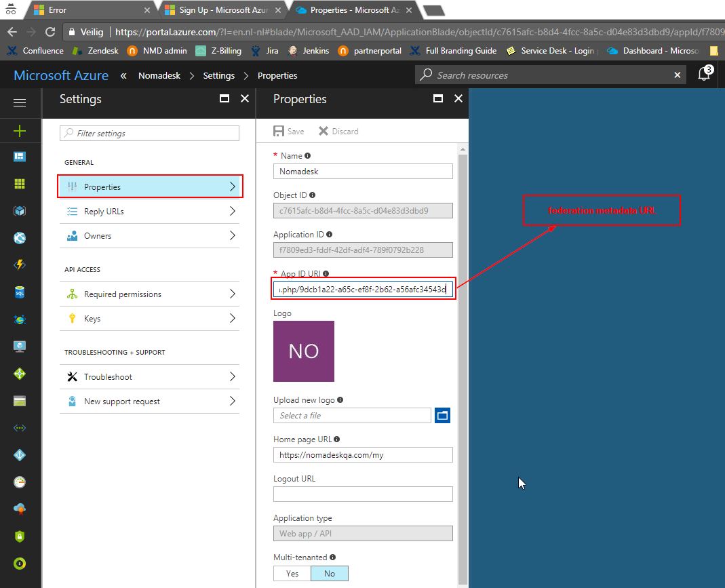Click Nomadesk in the breadcrumb
725x588 pixels.
pyautogui.click(x=159, y=75)
